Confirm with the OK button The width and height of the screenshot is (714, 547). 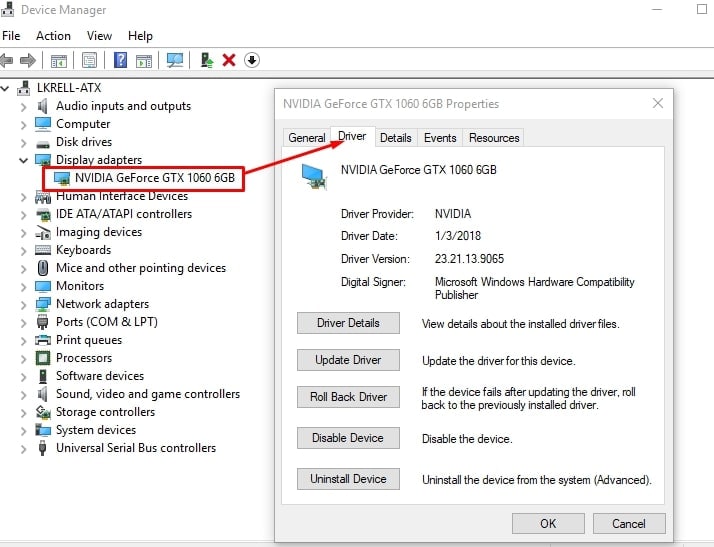548,523
